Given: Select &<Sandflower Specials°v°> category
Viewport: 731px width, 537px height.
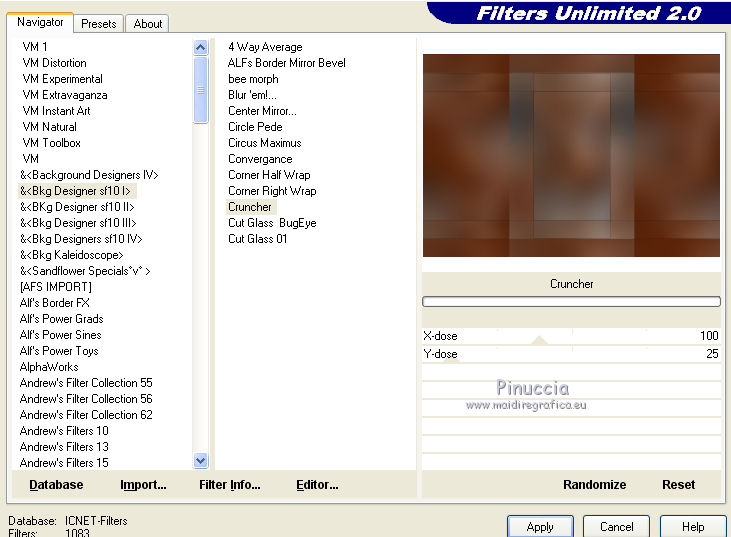Looking at the screenshot, I should [85, 271].
